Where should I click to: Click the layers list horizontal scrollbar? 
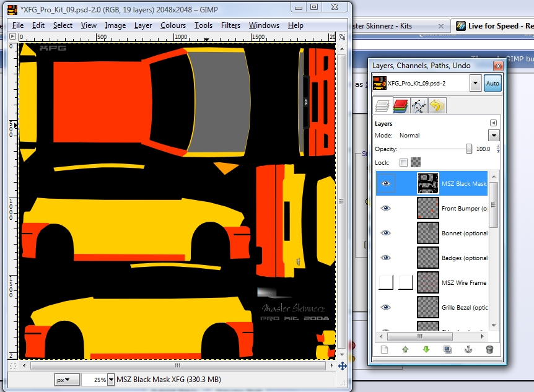click(x=420, y=336)
